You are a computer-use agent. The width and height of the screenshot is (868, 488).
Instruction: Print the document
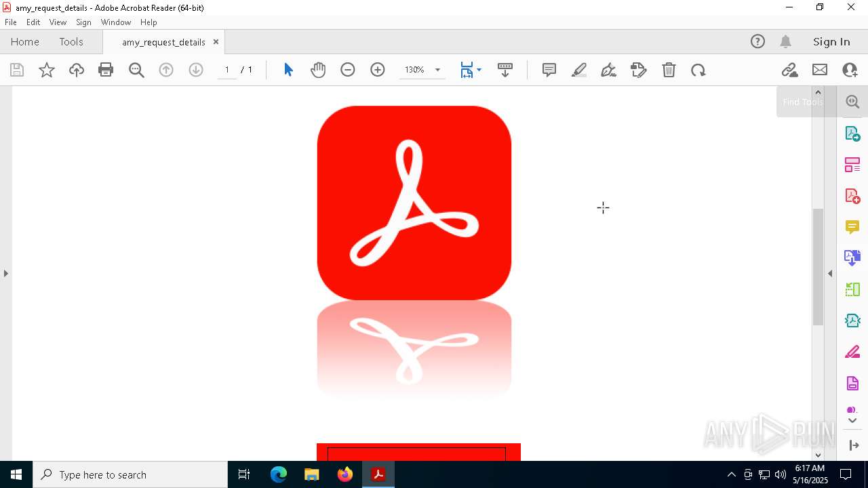[x=106, y=70]
